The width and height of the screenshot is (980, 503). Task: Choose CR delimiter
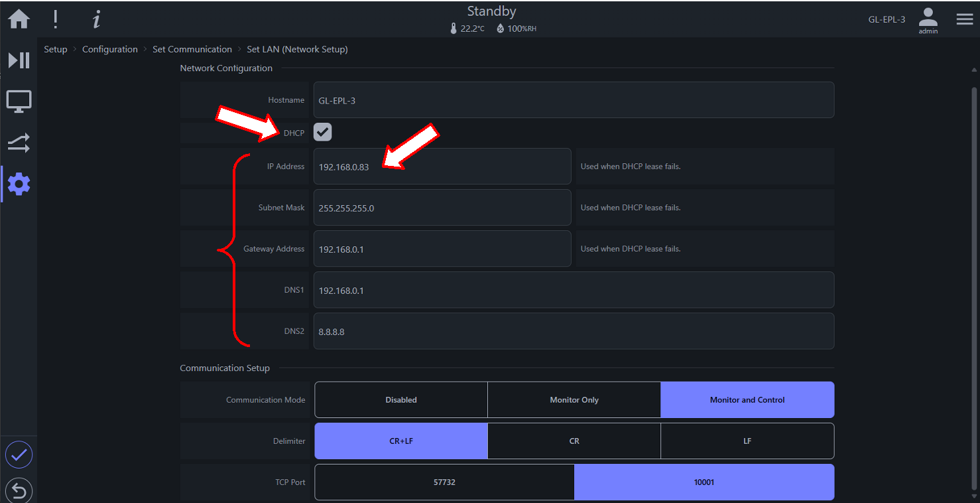pos(574,441)
